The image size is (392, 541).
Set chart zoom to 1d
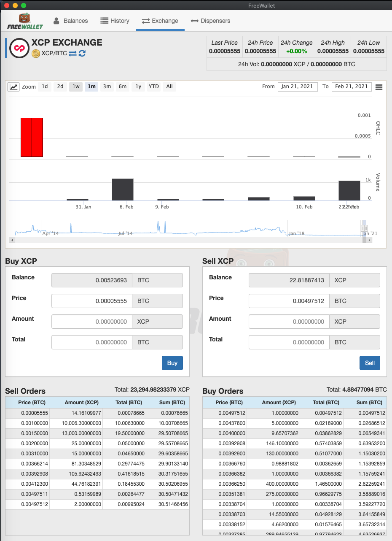click(45, 87)
